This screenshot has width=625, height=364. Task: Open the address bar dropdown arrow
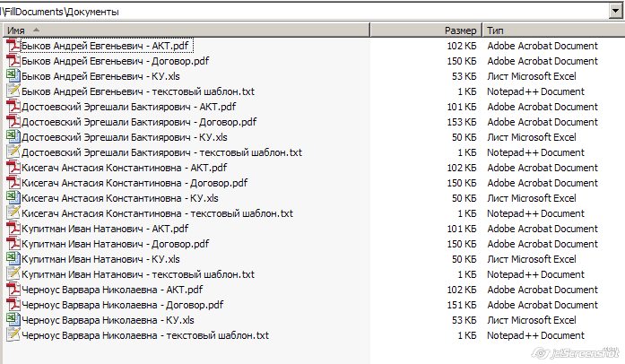point(615,12)
